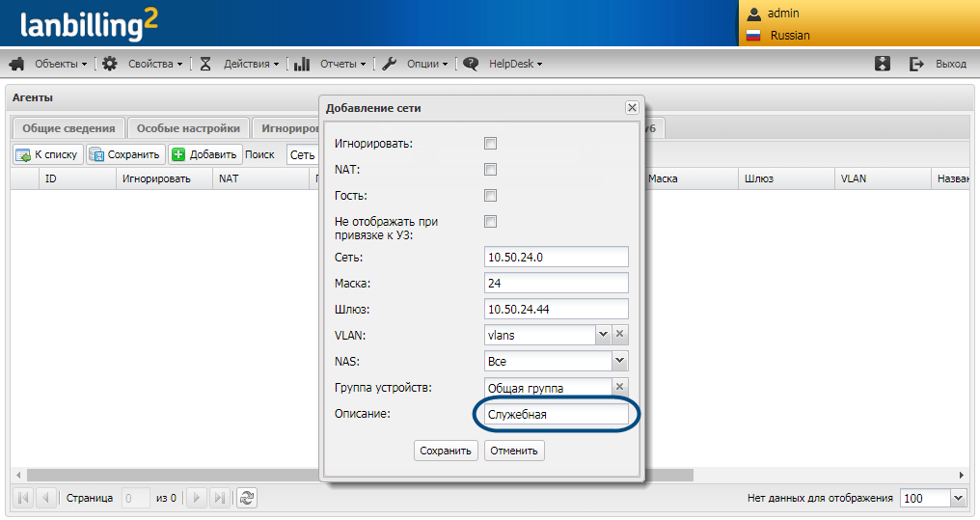Click the wrench icon beside Опции

click(389, 64)
